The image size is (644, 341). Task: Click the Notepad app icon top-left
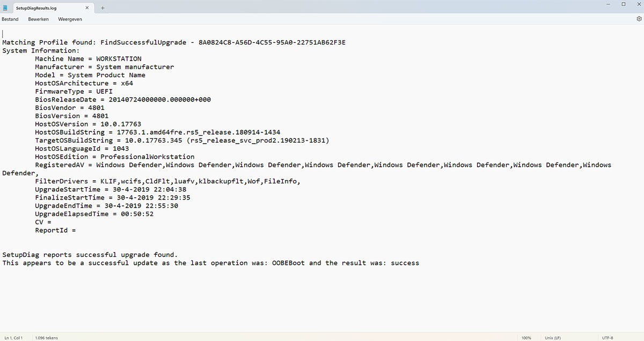6,8
